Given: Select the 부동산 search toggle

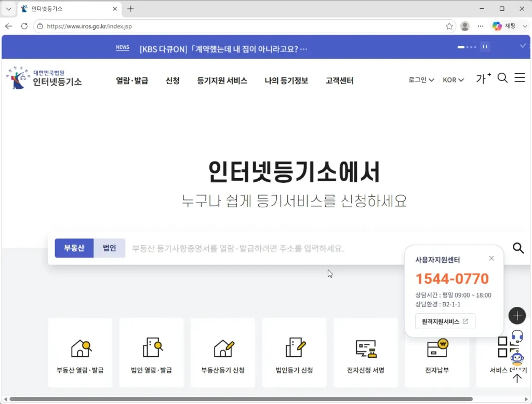Looking at the screenshot, I should click(x=74, y=248).
